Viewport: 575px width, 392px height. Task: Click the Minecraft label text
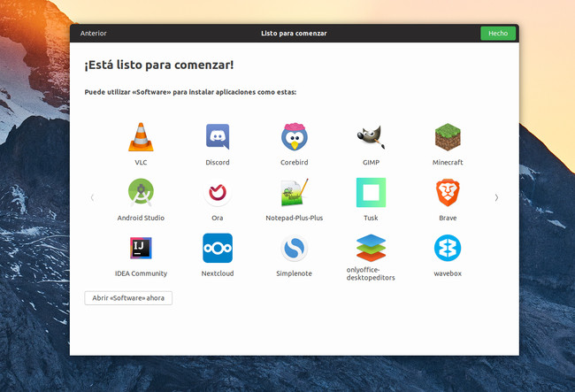click(x=448, y=162)
